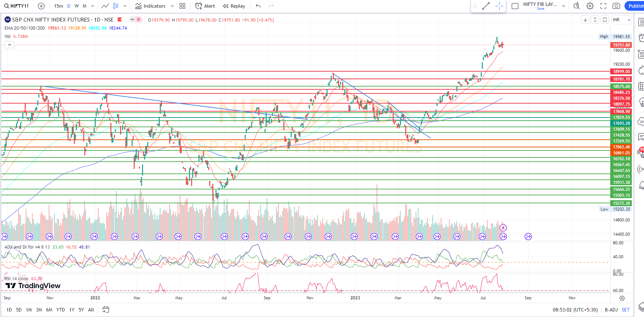Save the NIFTY FIB layout

pyautogui.click(x=541, y=9)
